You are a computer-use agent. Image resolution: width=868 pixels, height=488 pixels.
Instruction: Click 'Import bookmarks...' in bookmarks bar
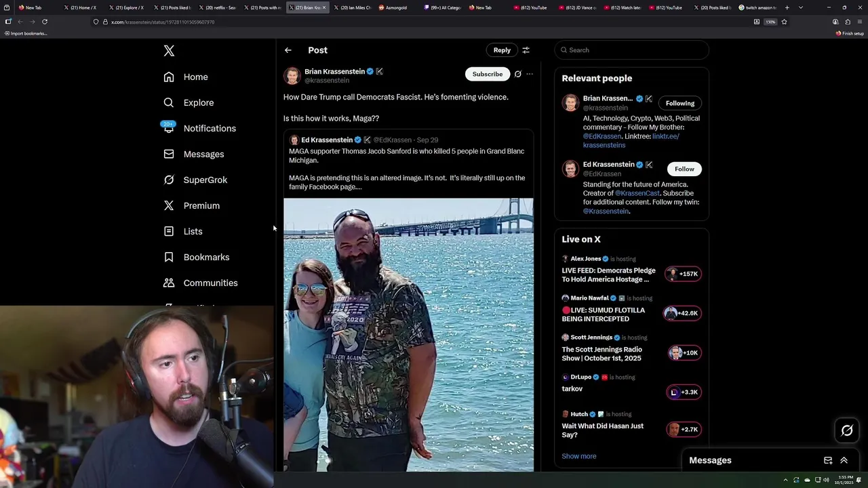(x=25, y=33)
